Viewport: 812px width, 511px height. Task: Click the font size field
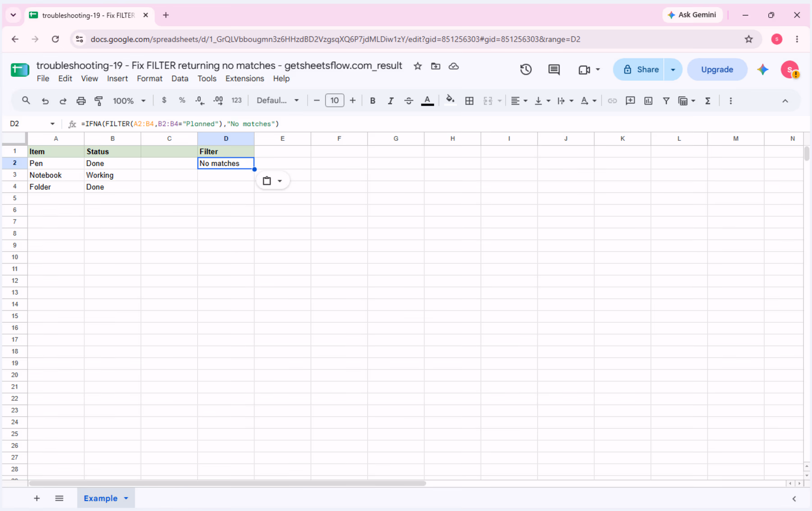334,100
